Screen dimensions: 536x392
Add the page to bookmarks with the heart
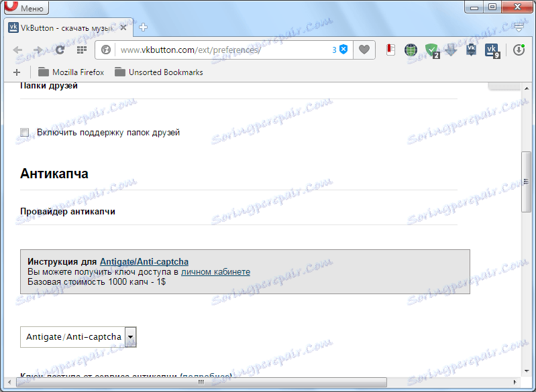click(364, 50)
